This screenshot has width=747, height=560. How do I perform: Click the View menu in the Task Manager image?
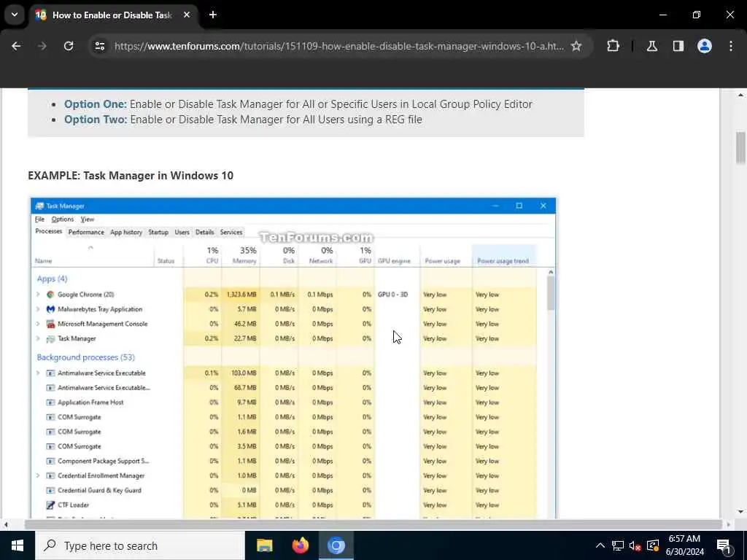pyautogui.click(x=88, y=219)
